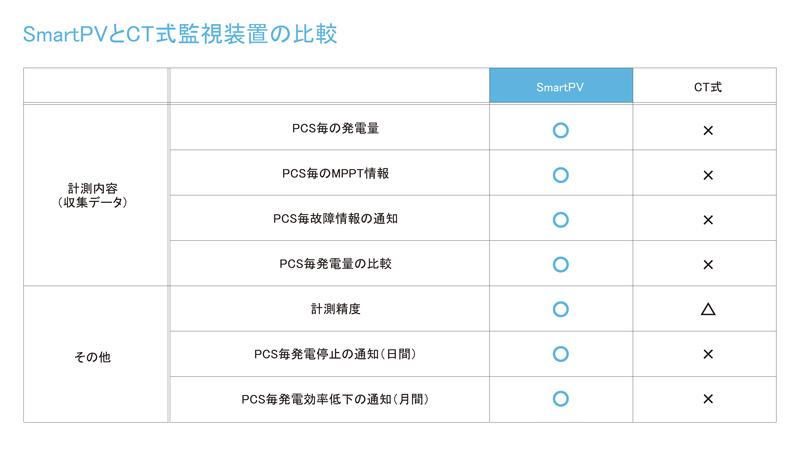The image size is (800, 450).
Task: Select the CT式 column header
Action: click(708, 87)
